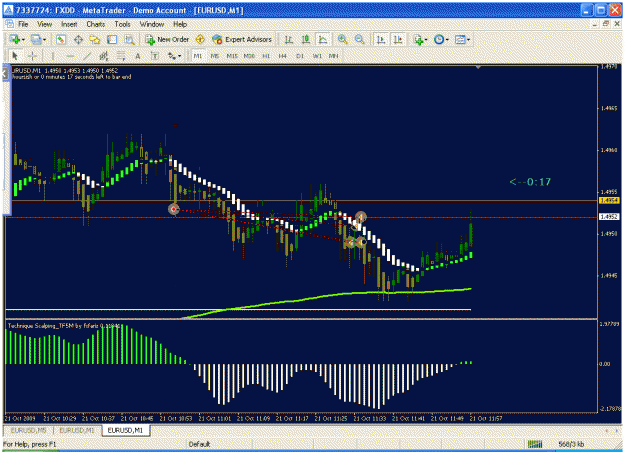Click the Periods clock icon
The width and height of the screenshot is (625, 452).
pyautogui.click(x=439, y=39)
